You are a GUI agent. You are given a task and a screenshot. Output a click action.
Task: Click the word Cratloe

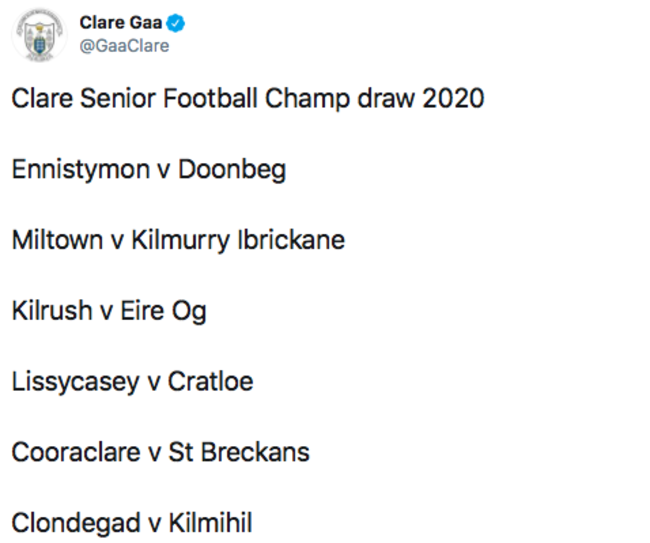pos(210,381)
